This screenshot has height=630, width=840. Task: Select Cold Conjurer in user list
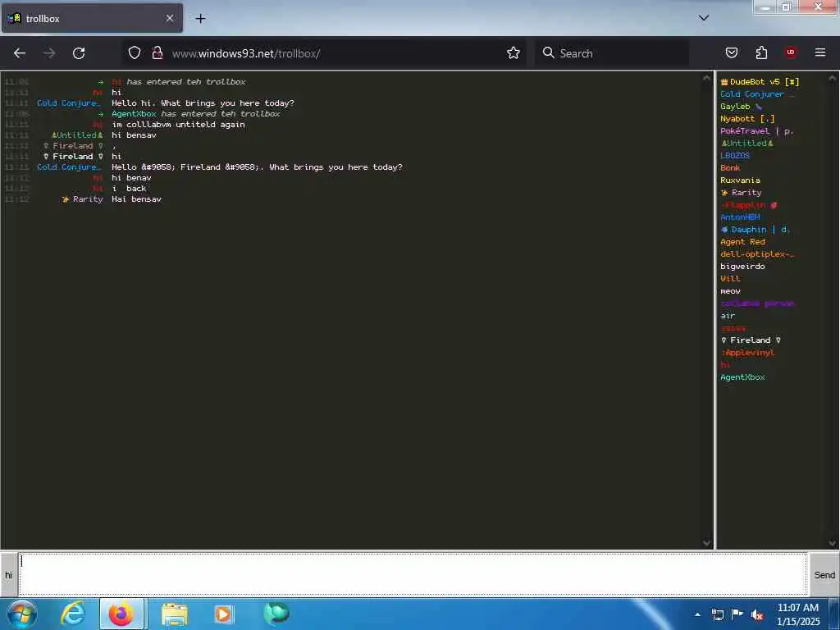click(x=757, y=94)
